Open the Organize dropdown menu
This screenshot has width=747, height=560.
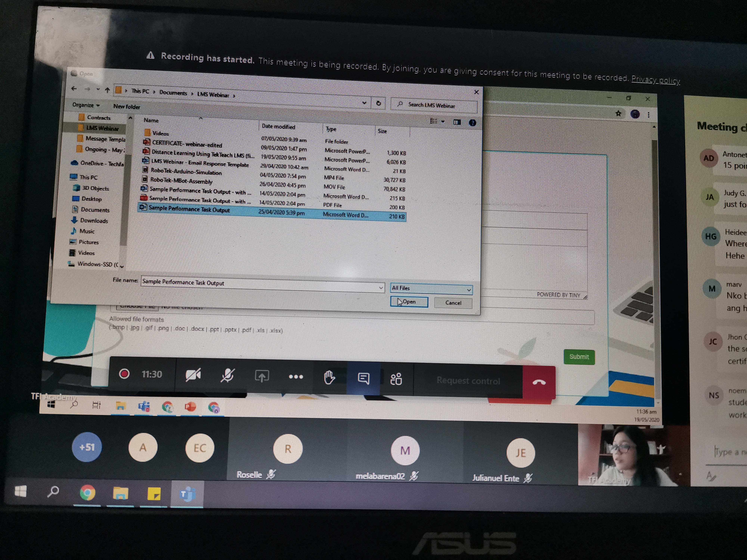[x=86, y=105]
